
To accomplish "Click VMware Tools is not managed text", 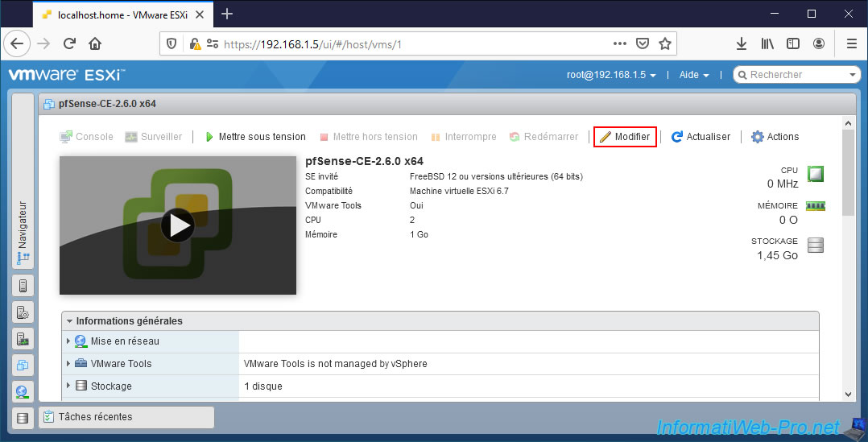I will point(336,363).
